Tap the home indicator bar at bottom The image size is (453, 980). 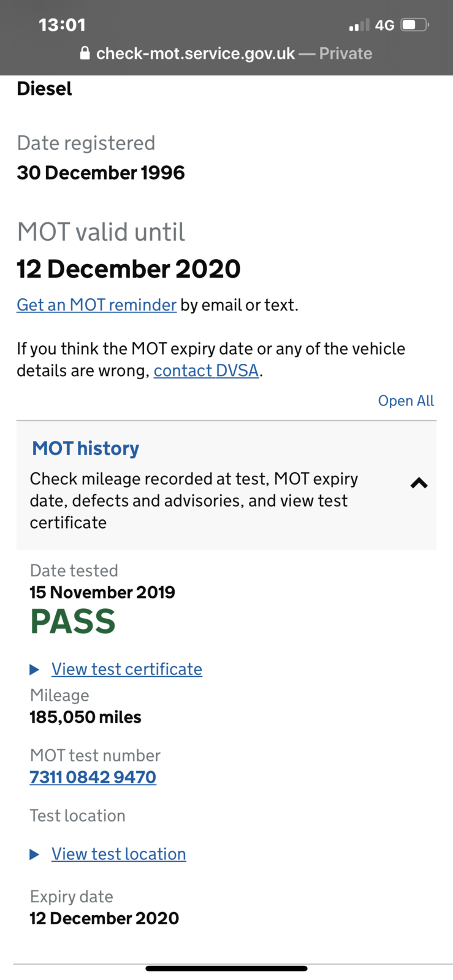click(226, 968)
